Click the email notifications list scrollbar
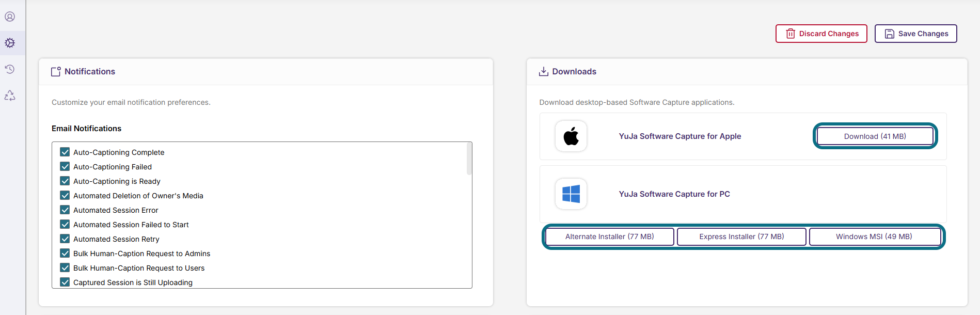The width and height of the screenshot is (980, 315). pyautogui.click(x=469, y=159)
